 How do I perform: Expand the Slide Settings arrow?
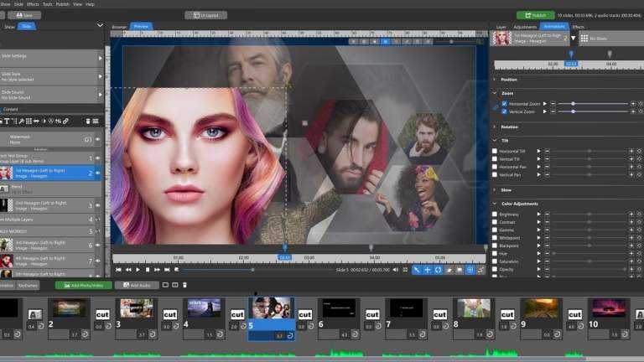100,59
